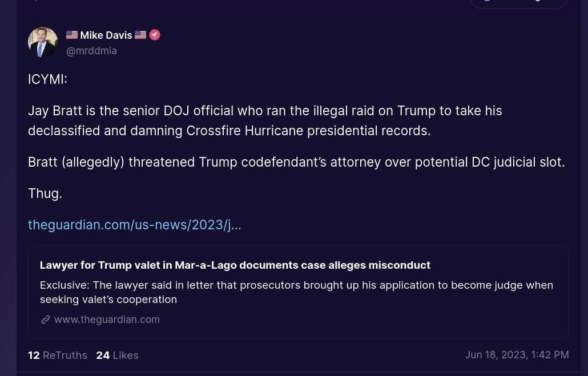Image resolution: width=588 pixels, height=376 pixels.
Task: Click the "ICYMI:" line of the post
Action: 48,79
